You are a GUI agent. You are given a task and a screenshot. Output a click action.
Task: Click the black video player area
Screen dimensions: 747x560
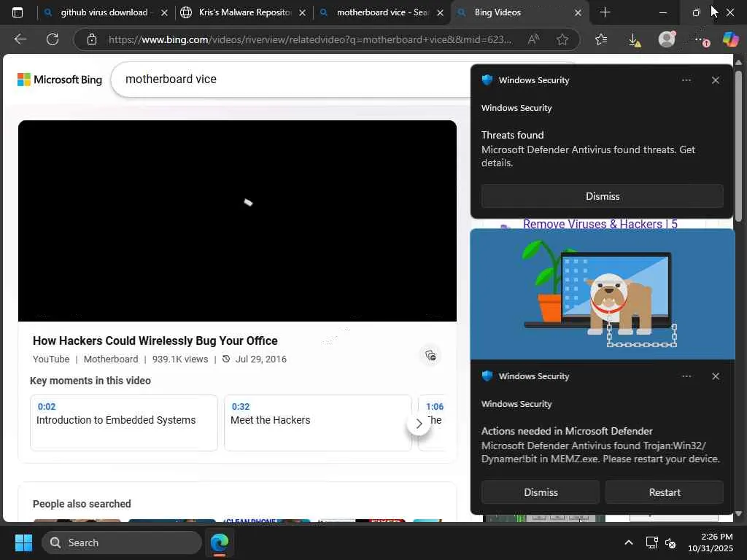tap(237, 220)
